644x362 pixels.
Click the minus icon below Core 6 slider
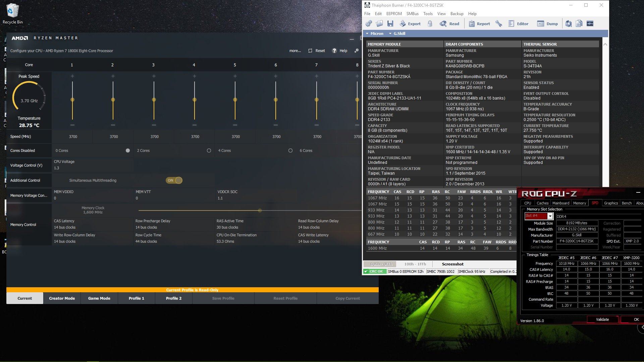pyautogui.click(x=276, y=125)
